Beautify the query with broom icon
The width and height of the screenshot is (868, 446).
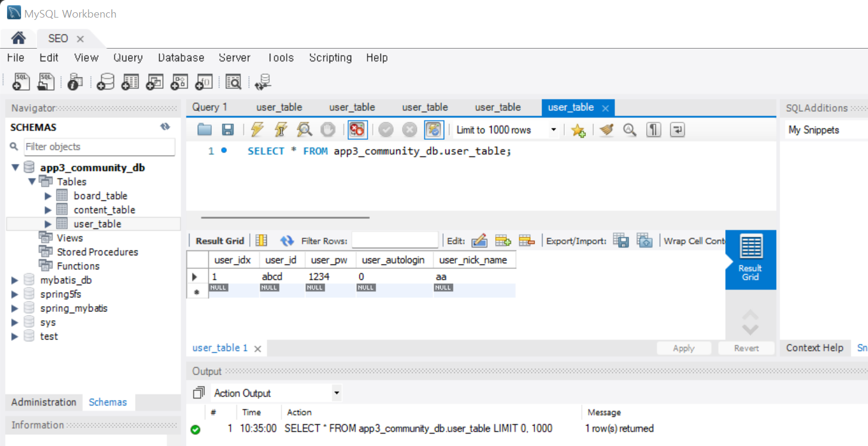pos(606,130)
